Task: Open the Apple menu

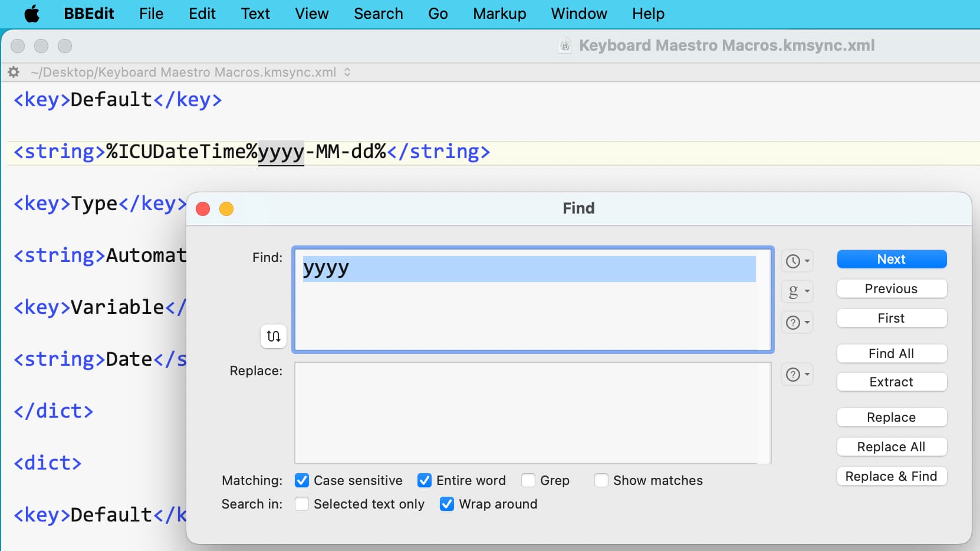Action: 32,14
